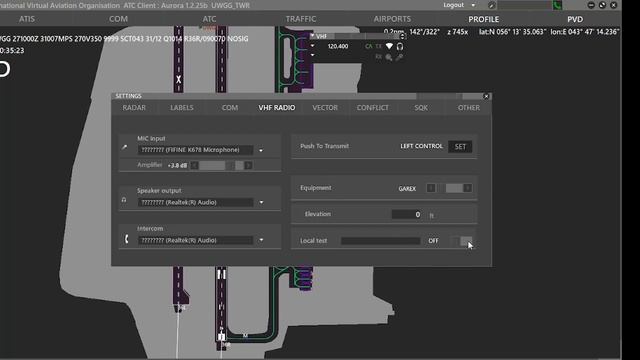Click the SET button for Push To Transmit
The width and height of the screenshot is (640, 360).
coord(460,147)
